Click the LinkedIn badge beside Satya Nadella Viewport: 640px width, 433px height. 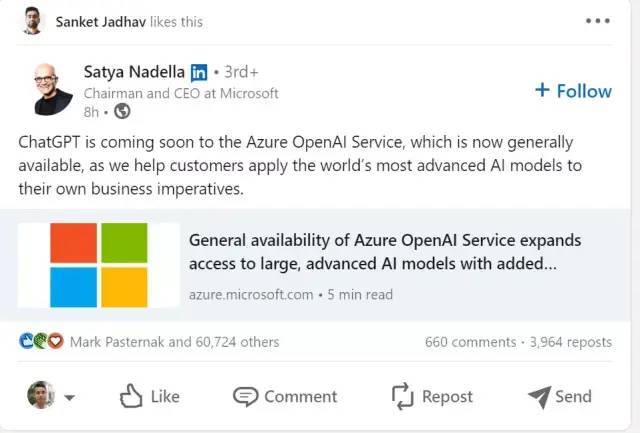(199, 73)
